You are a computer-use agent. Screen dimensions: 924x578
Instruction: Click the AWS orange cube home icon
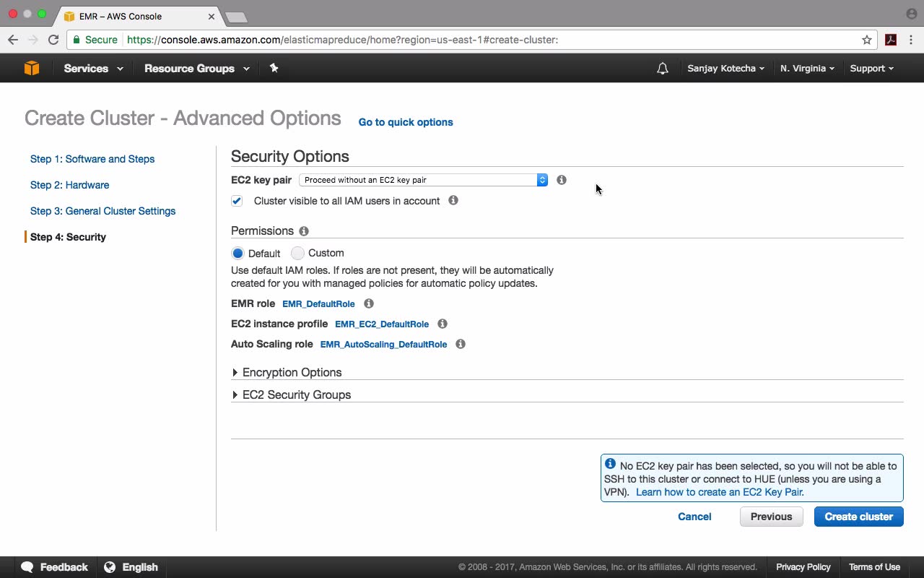click(32, 68)
